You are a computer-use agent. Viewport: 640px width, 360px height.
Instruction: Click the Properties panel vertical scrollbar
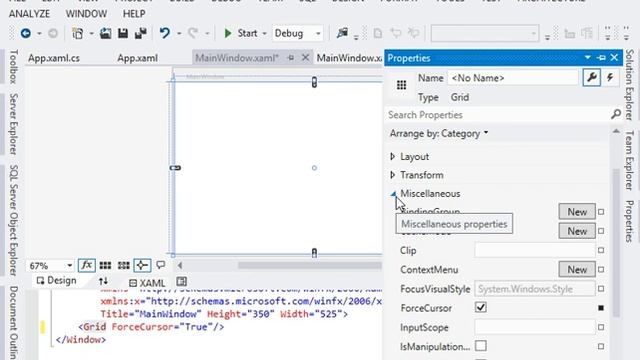tap(616, 243)
